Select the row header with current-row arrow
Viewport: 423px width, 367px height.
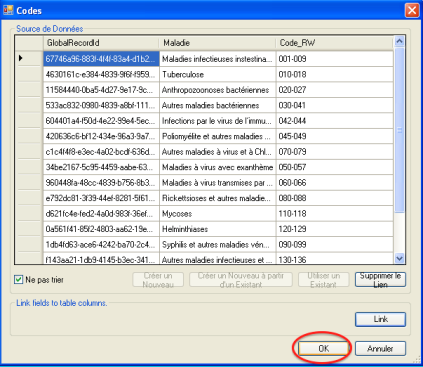click(29, 58)
